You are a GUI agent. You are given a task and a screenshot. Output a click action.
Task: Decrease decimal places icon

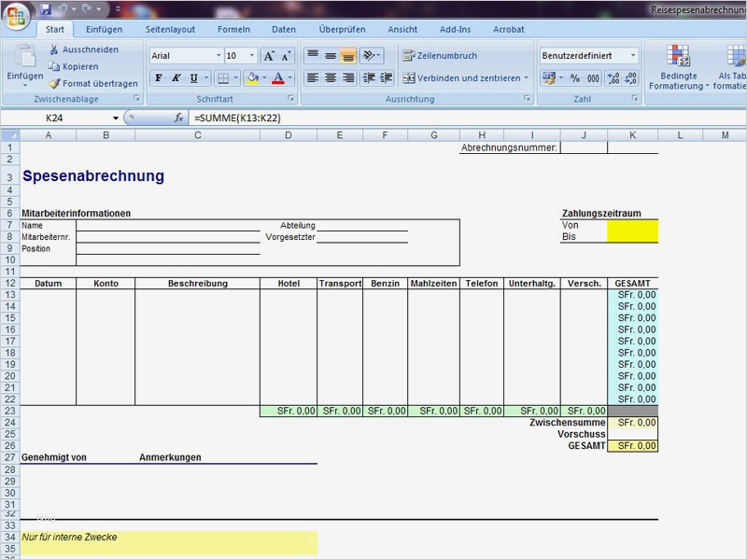click(631, 78)
